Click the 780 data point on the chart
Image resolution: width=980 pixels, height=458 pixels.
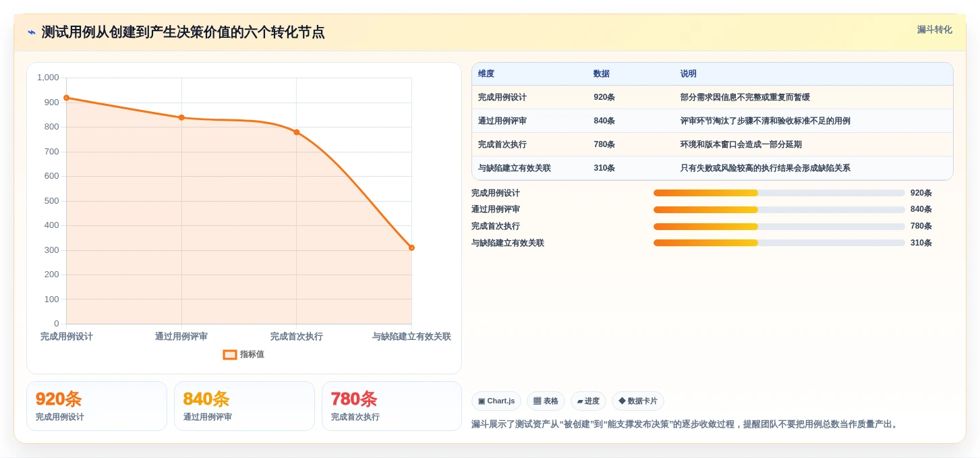pos(296,132)
